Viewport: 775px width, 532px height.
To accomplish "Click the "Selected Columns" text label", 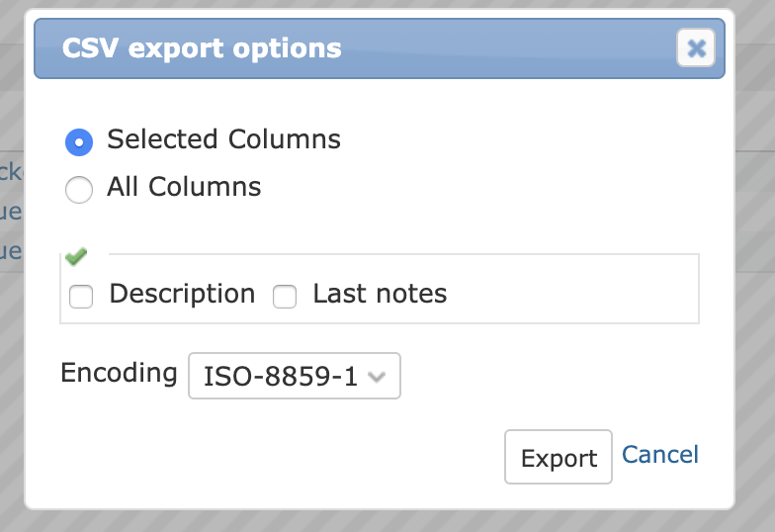I will 223,139.
